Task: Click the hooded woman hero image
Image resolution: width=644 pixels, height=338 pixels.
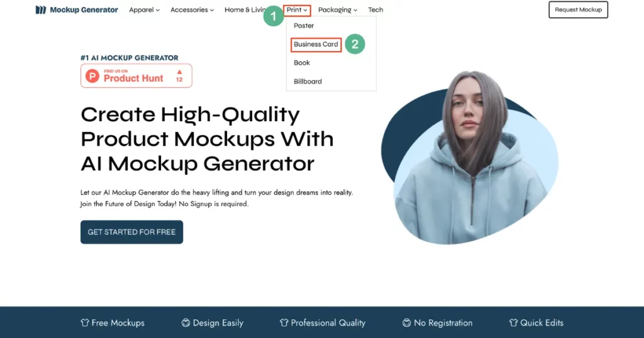Action: (x=471, y=158)
